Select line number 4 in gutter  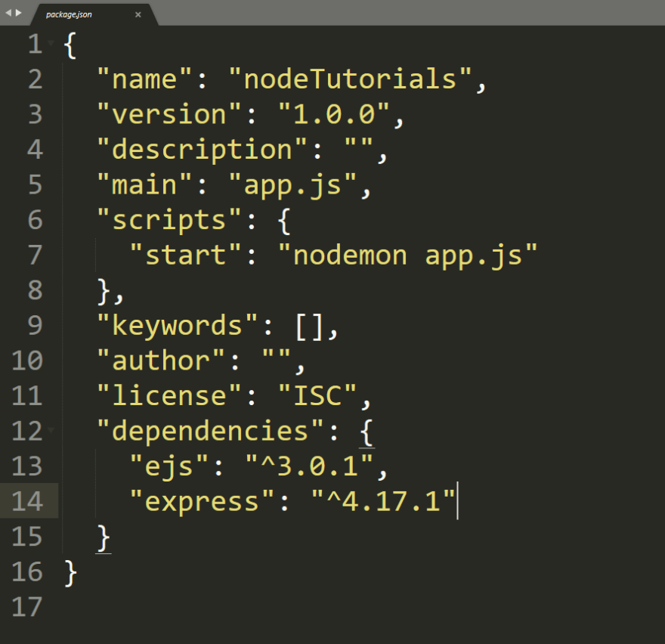click(36, 150)
